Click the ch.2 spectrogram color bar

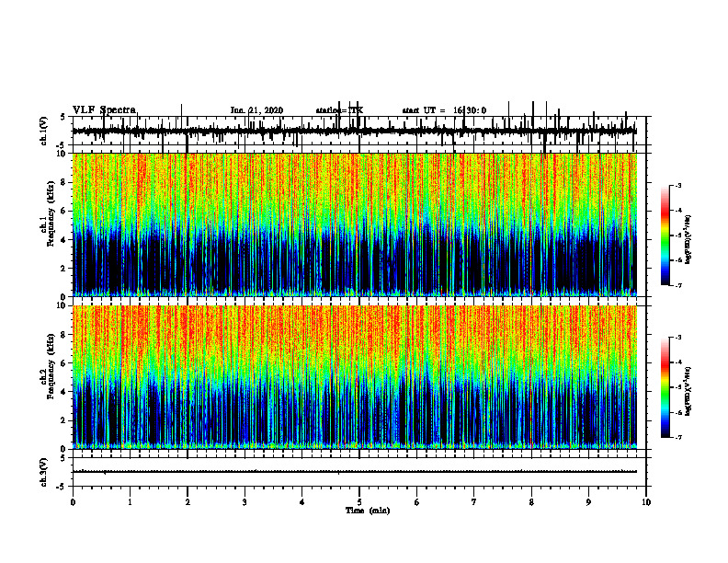pos(665,387)
